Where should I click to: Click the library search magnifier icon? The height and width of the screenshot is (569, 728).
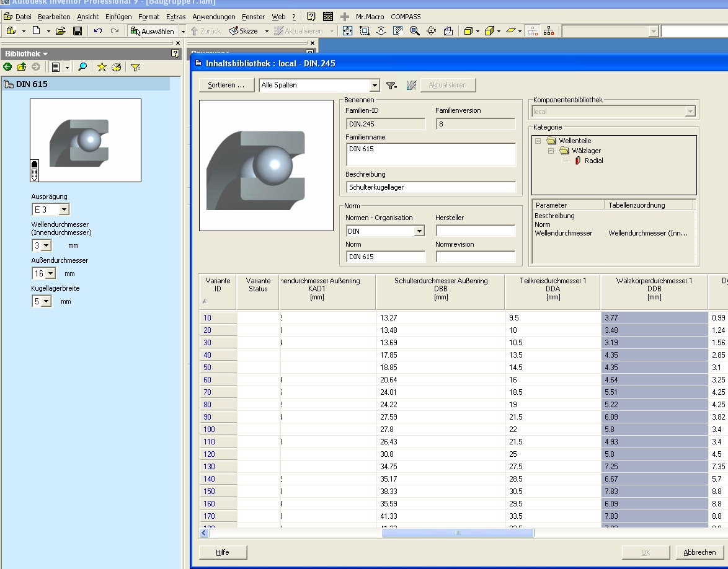point(82,67)
